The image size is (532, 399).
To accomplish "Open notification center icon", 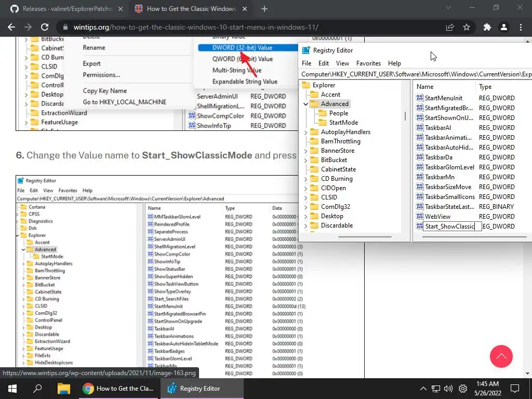I will 515,389.
